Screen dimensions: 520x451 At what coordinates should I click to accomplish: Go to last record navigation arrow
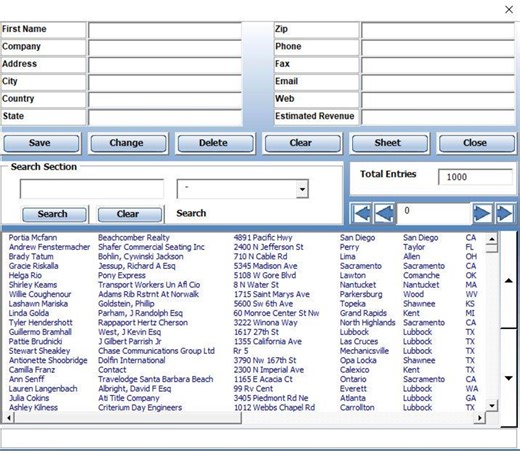click(504, 213)
